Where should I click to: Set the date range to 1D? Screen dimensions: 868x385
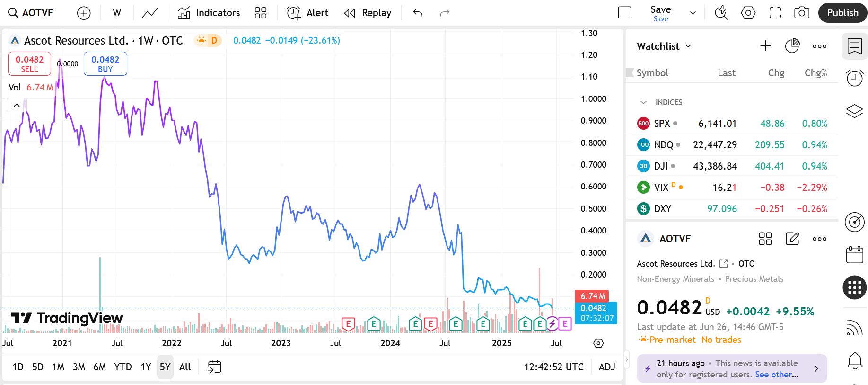pos(18,367)
